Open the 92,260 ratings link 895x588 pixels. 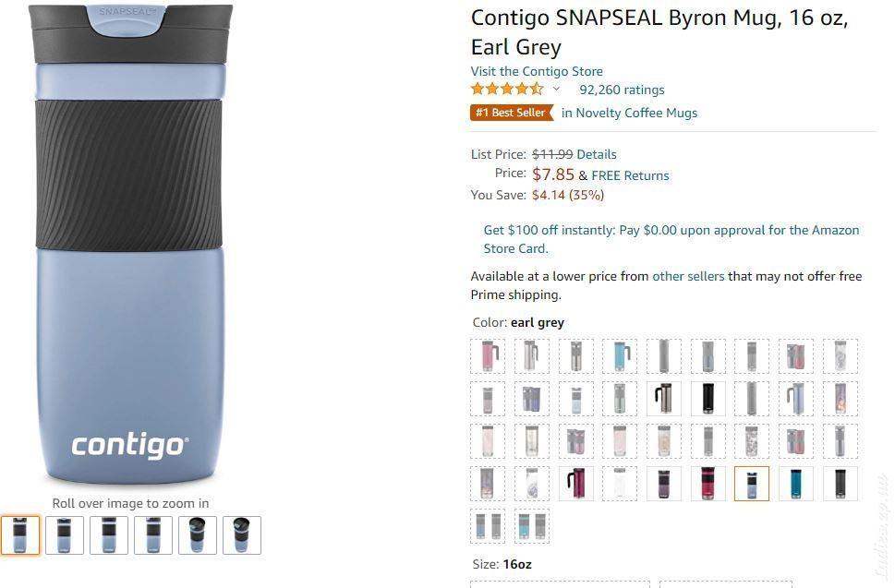[x=622, y=90]
